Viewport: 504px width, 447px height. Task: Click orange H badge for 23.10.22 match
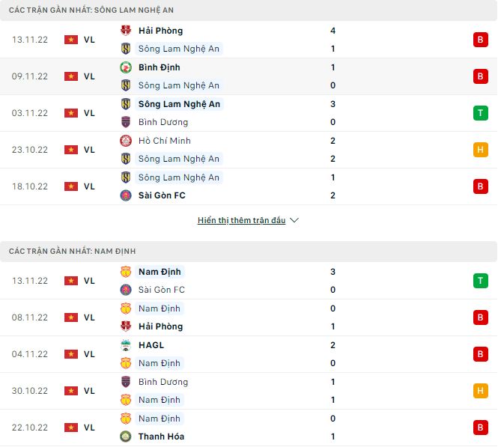coord(480,150)
